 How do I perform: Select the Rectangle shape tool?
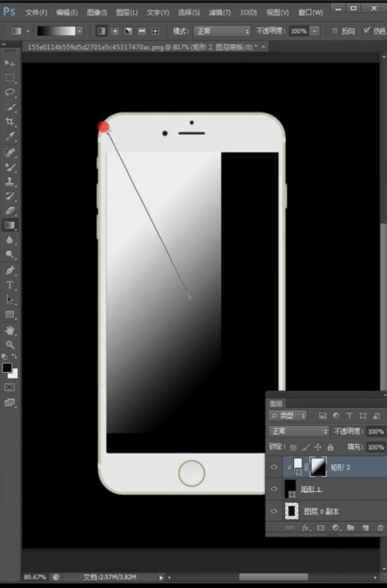pyautogui.click(x=9, y=314)
